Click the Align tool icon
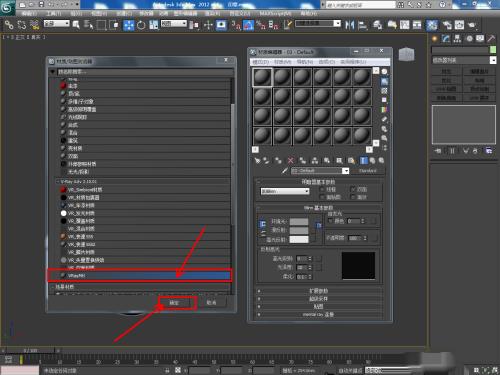500x375 pixels. 362,25
